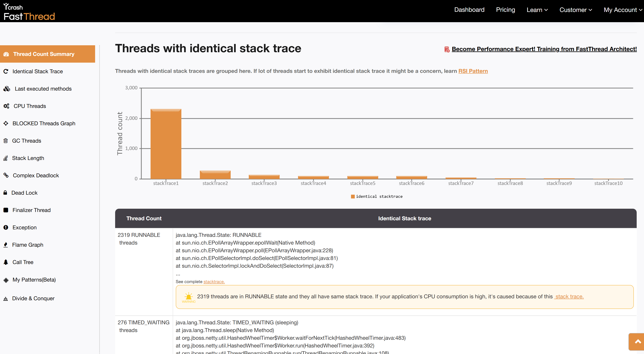The image size is (644, 354).
Task: Click the Call Tree icon
Action: (6, 262)
